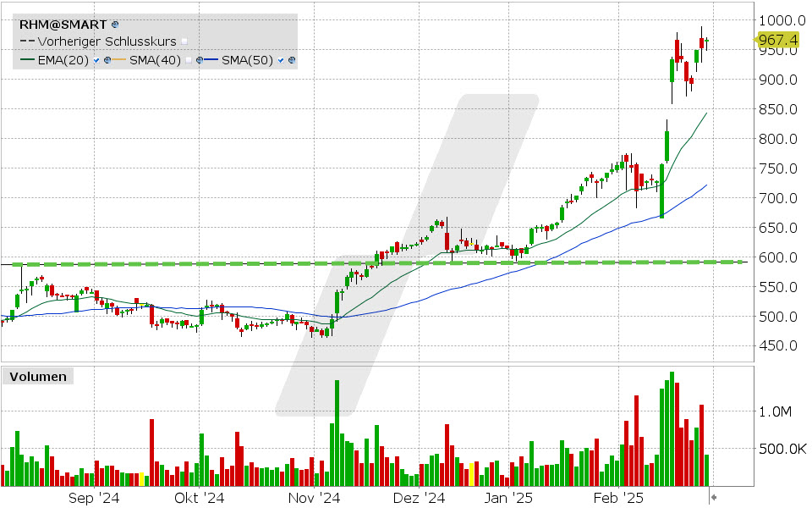812x508 pixels.
Task: Click the Dez '24 date label
Action: pos(419,498)
